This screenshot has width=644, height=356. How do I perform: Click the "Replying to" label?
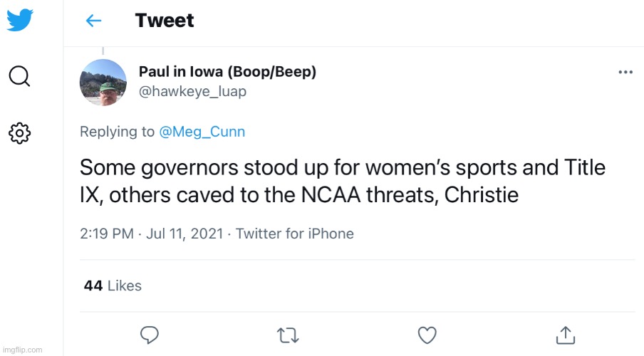coord(117,132)
